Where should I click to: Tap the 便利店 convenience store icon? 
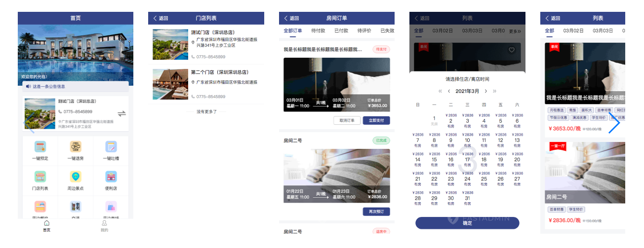pos(111,177)
